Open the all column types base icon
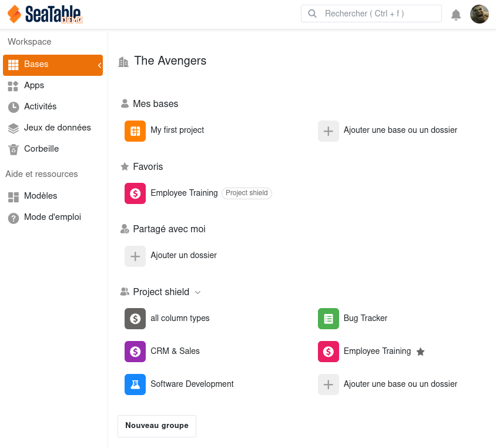This screenshot has width=496, height=448. [x=135, y=319]
